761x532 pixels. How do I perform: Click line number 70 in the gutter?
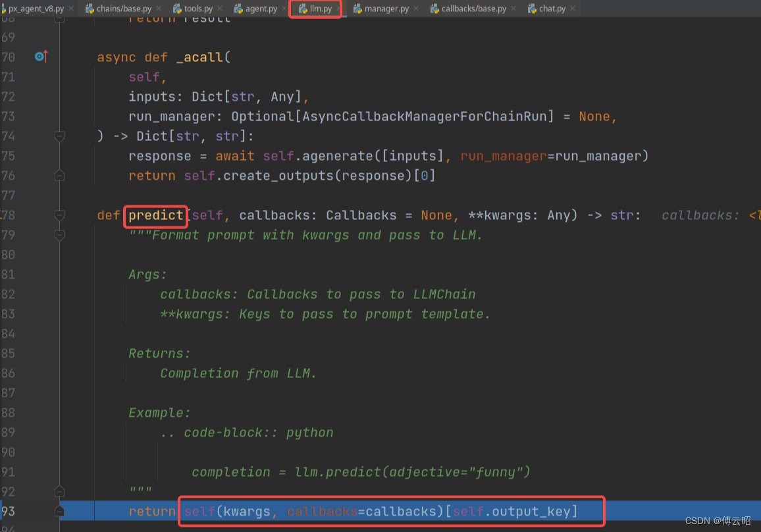(x=9, y=57)
